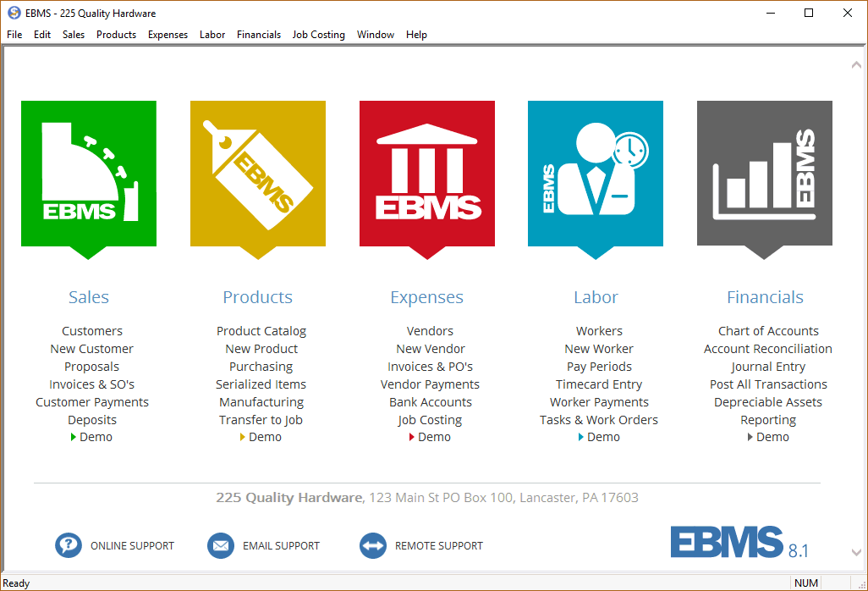The image size is (868, 591).
Task: Expand the green Demo arrow under Sales
Action: [74, 438]
